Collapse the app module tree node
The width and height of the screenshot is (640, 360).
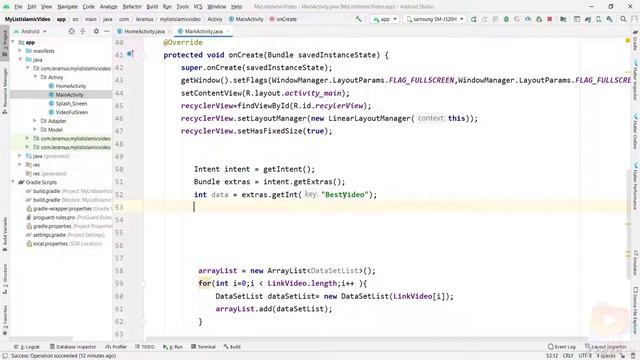coord(13,42)
